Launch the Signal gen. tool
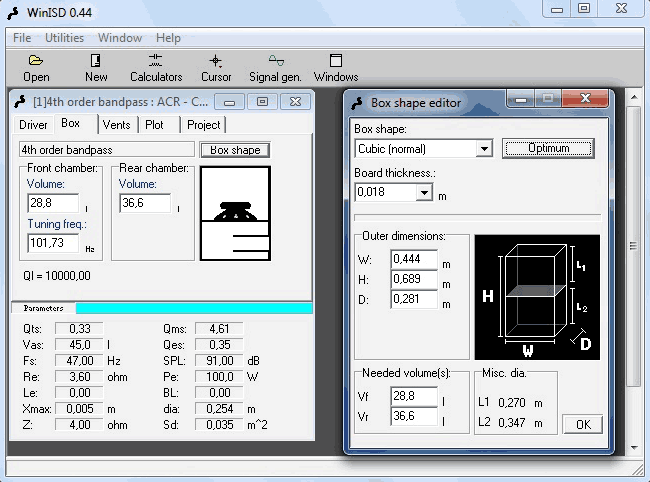The image size is (650, 482). click(x=275, y=67)
